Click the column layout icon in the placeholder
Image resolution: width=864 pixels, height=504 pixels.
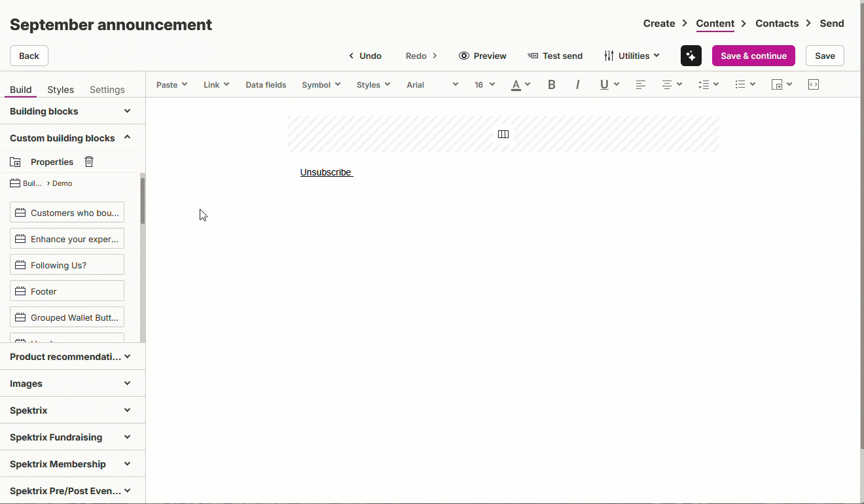pyautogui.click(x=503, y=134)
